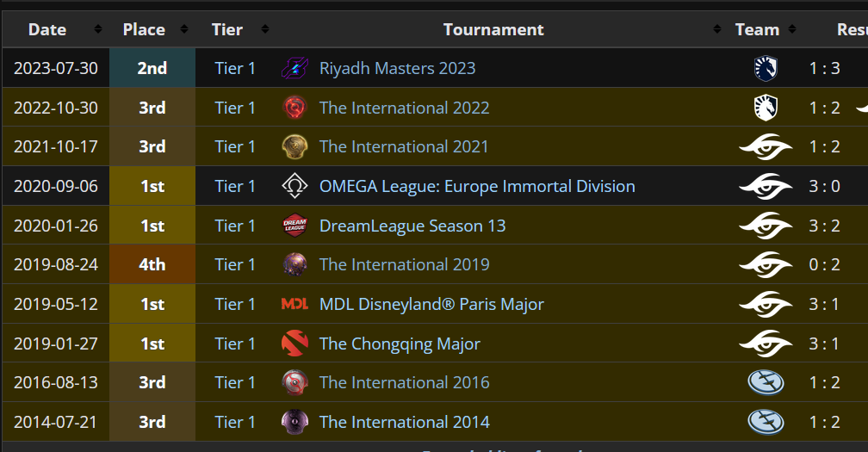Click Evil Geniuses logo in TI 2016 row

765,382
